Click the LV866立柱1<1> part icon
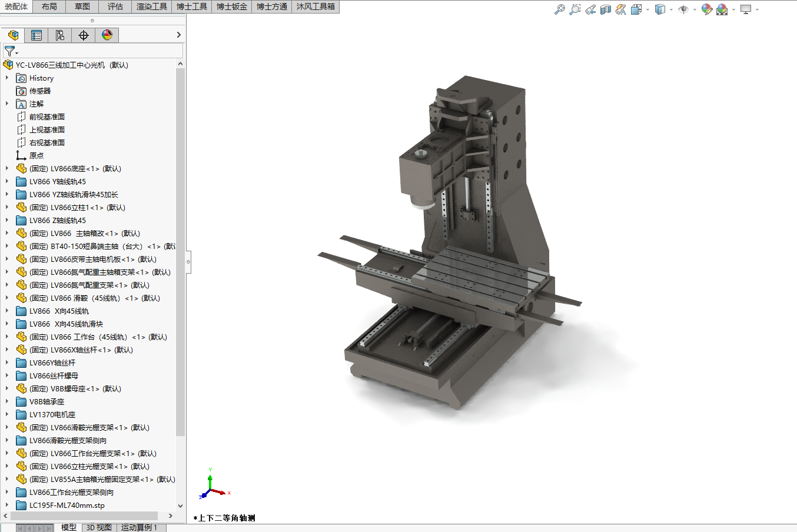 [21, 208]
